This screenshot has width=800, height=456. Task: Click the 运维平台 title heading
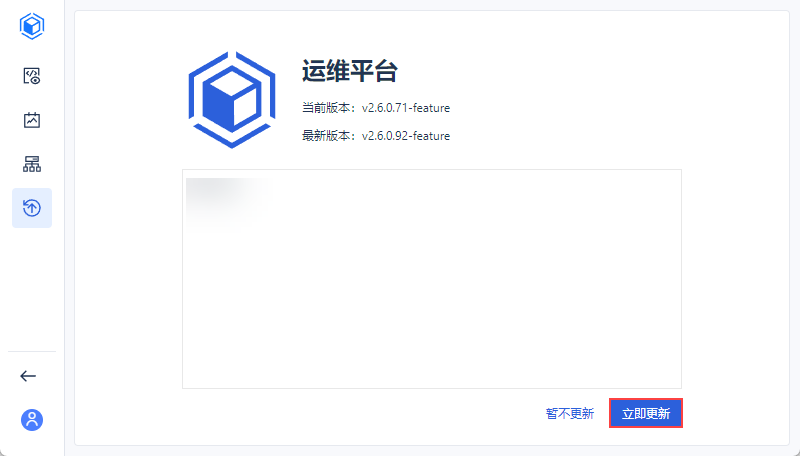click(x=349, y=70)
